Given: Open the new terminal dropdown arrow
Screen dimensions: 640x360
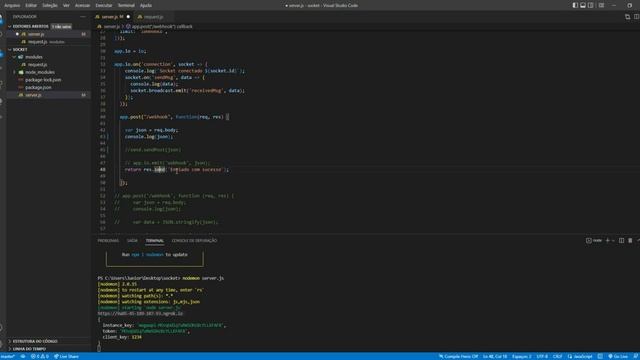Looking at the screenshot, I should [x=613, y=241].
